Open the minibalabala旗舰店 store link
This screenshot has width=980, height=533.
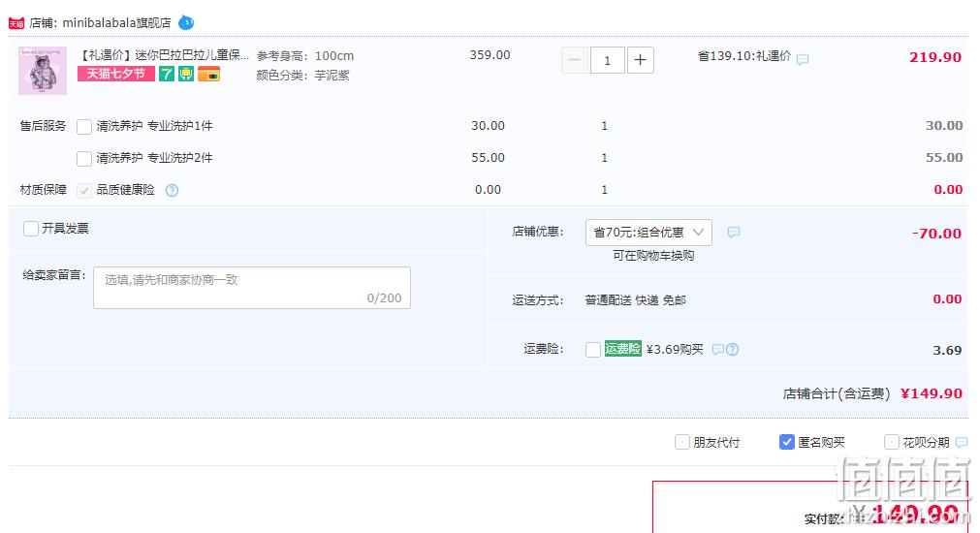point(116,23)
